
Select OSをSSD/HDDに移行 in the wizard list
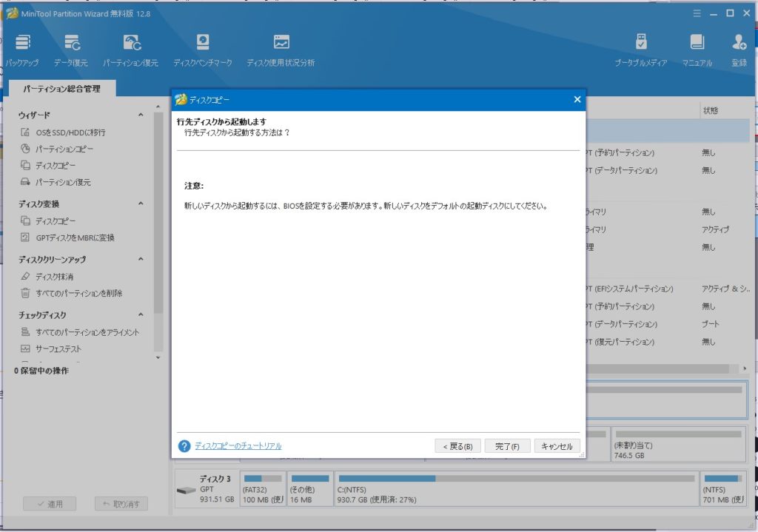70,132
